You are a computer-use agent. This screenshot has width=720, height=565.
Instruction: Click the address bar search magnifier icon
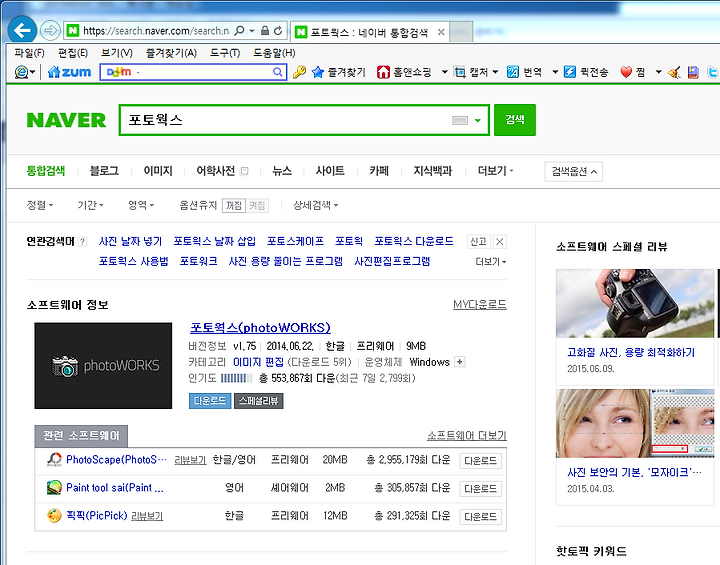pyautogui.click(x=239, y=31)
